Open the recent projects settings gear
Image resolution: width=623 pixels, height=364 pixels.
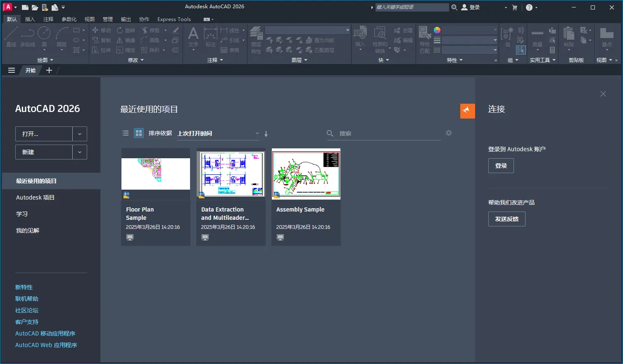click(449, 133)
